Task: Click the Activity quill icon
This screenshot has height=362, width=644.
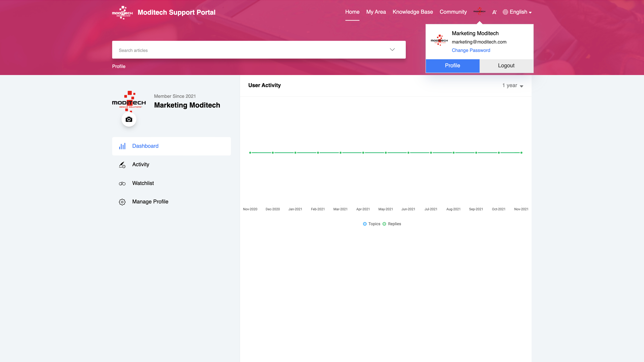Action: pyautogui.click(x=122, y=165)
